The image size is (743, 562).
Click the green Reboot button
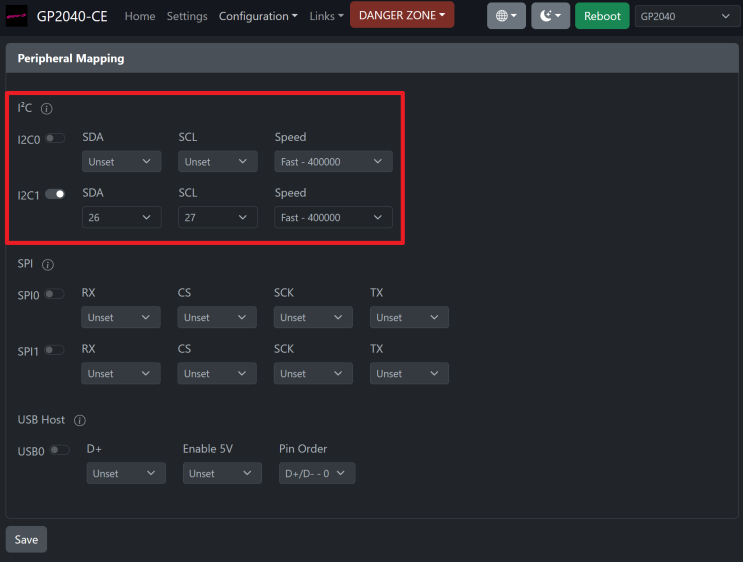(x=602, y=16)
